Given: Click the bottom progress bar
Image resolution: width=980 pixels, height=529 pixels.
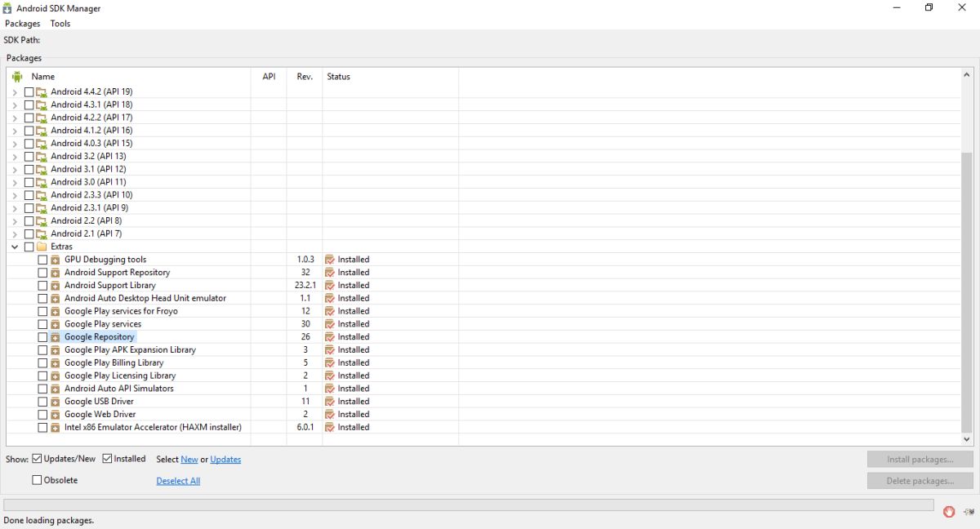Looking at the screenshot, I should [x=469, y=505].
